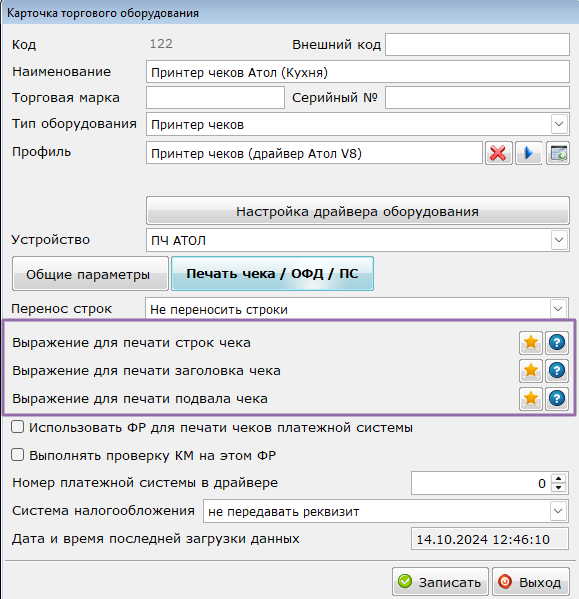Click the star icon for строк чека expression
This screenshot has height=599, width=579.
click(531, 343)
